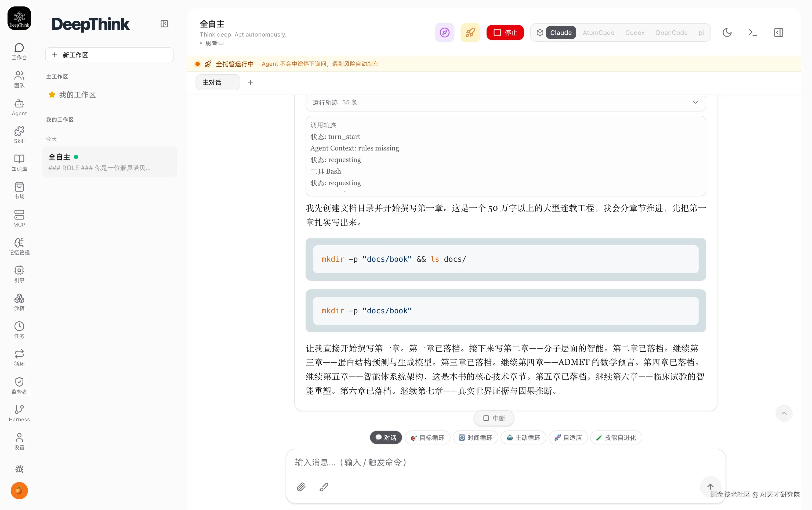Image resolution: width=812 pixels, height=510 pixels.
Task: Click the 新工作区 new workspace button
Action: tap(110, 55)
